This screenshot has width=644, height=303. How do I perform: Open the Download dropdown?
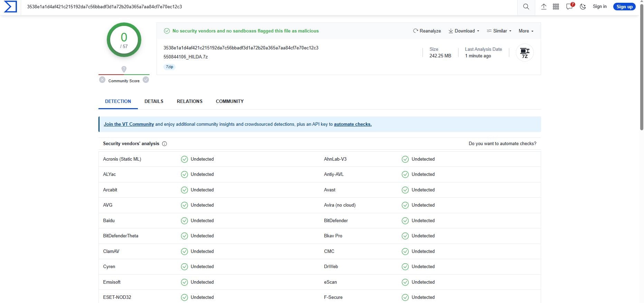pos(464,31)
